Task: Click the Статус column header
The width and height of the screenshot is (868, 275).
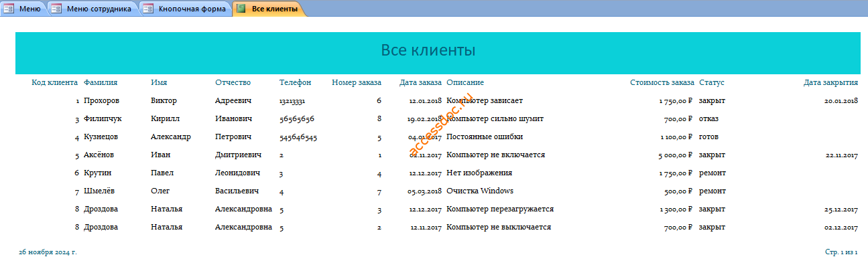Action: click(712, 82)
